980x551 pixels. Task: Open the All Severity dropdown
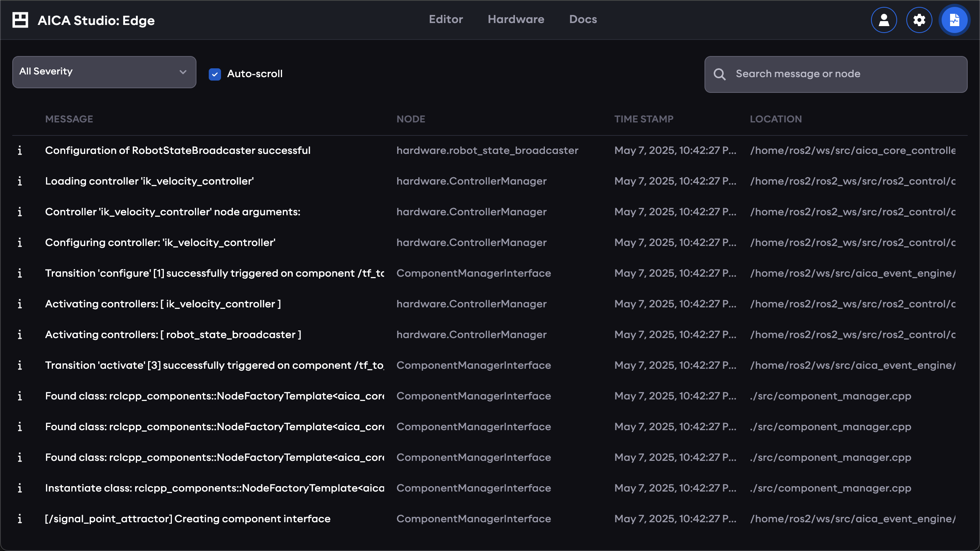pos(104,72)
